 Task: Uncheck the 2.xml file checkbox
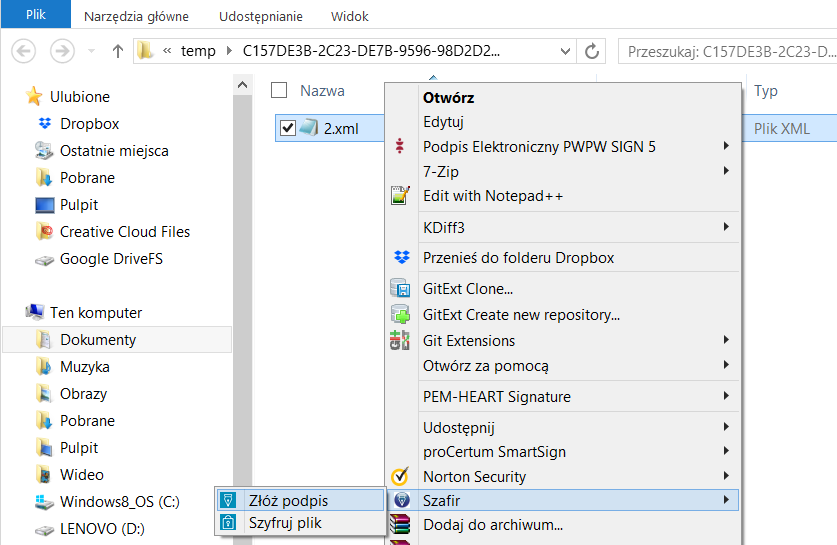coord(288,128)
